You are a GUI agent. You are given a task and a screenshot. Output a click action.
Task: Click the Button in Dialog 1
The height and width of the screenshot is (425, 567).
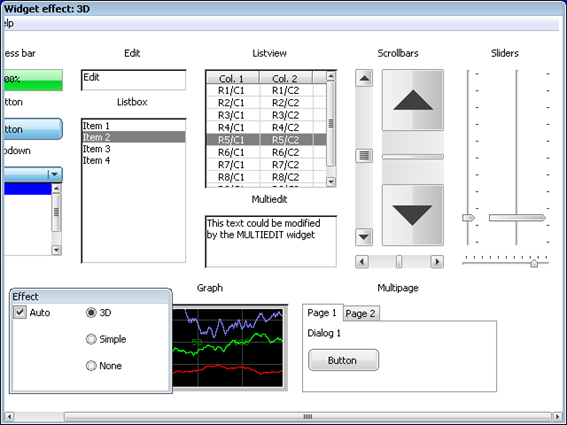click(343, 360)
